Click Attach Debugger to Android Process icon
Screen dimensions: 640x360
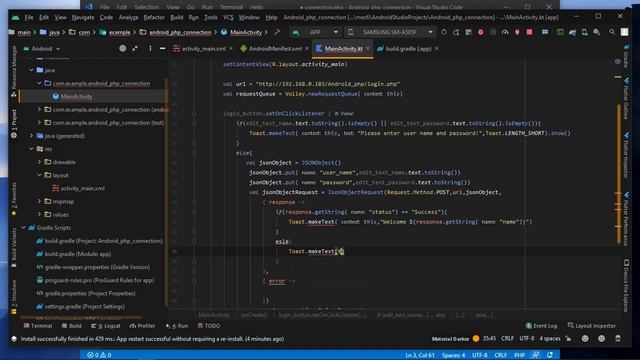pos(517,32)
